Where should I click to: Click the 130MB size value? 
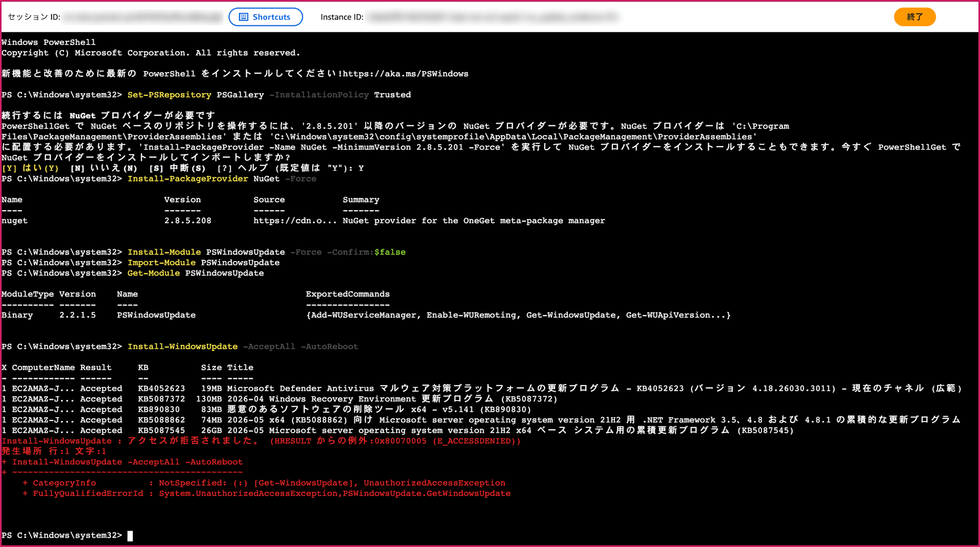click(209, 399)
